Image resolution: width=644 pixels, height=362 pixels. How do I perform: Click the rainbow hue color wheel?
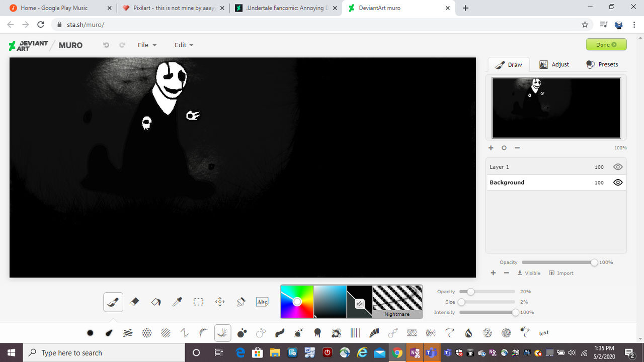297,302
